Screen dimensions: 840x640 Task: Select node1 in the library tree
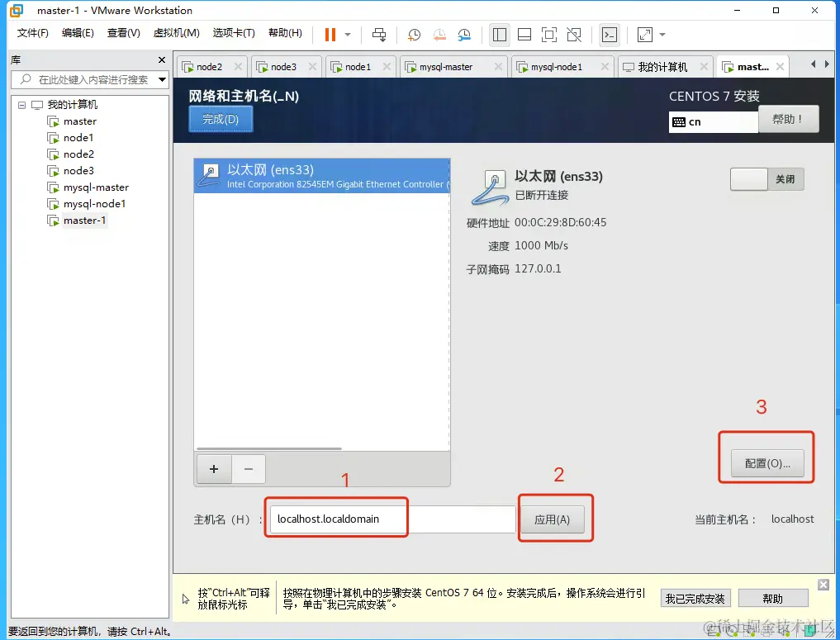point(78,138)
